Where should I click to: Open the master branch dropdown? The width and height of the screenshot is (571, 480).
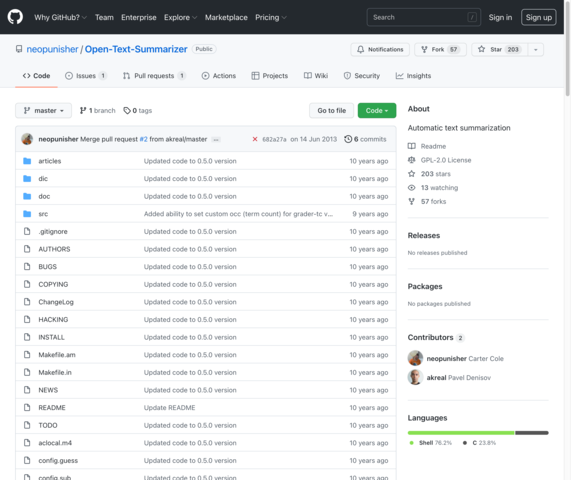pyautogui.click(x=43, y=110)
